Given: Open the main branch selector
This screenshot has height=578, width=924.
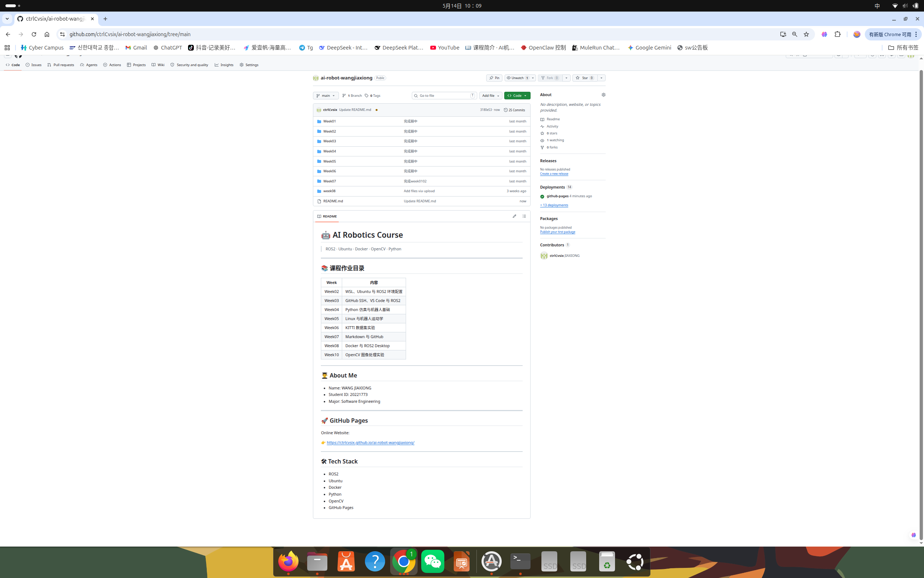Looking at the screenshot, I should click(x=326, y=96).
